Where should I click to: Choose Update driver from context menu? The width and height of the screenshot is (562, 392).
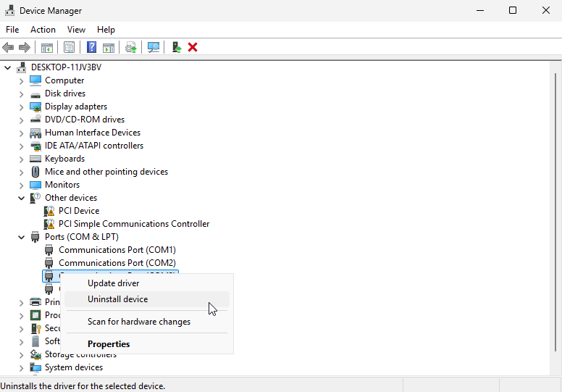pos(147,283)
